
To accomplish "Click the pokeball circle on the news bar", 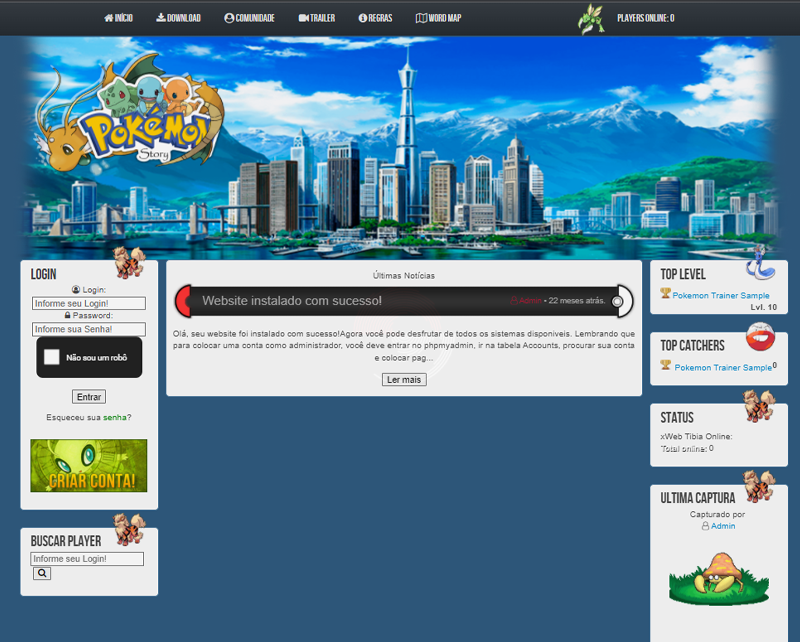I will tap(617, 301).
